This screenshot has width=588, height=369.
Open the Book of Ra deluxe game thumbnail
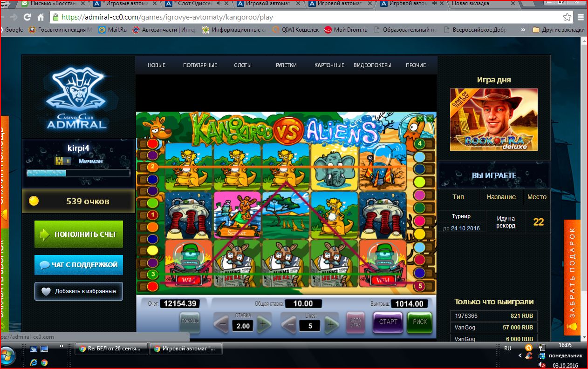pyautogui.click(x=493, y=120)
